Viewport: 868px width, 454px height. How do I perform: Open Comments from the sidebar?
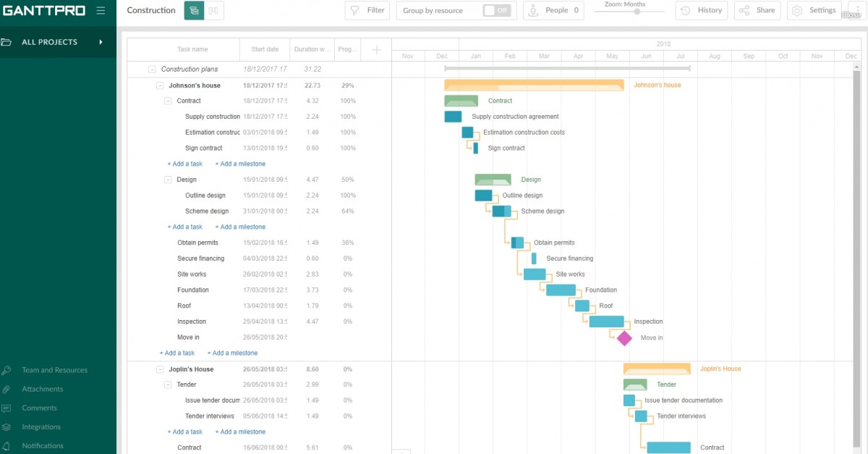39,408
